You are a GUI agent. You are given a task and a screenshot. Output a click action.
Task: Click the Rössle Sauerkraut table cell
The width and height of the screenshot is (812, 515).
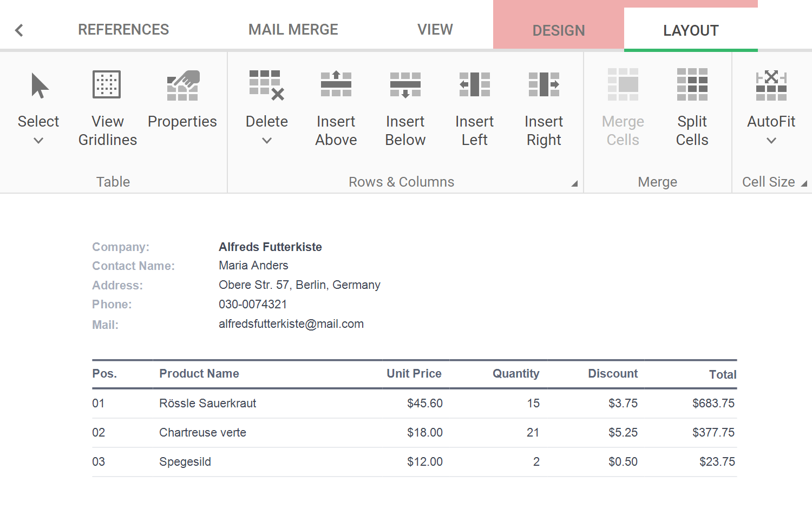point(208,404)
